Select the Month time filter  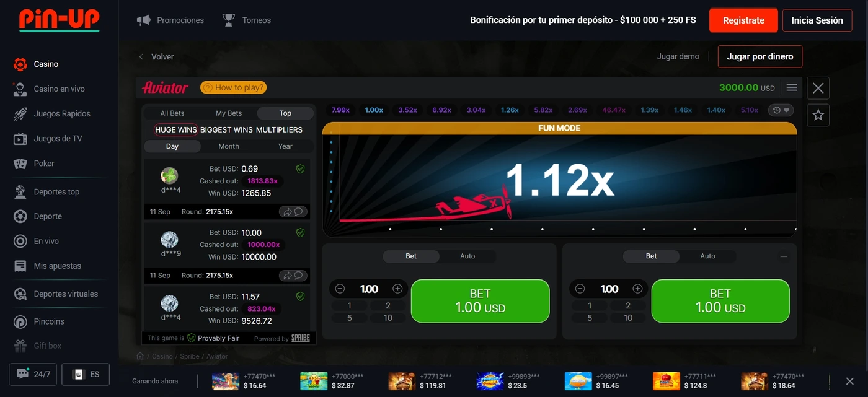(228, 147)
